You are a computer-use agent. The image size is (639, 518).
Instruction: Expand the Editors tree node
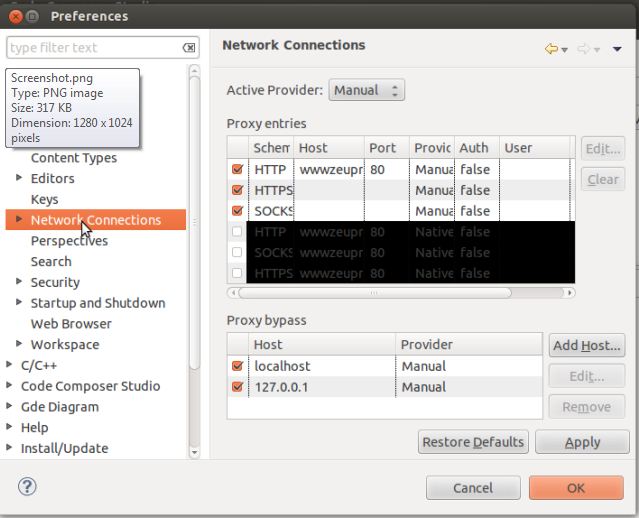pyautogui.click(x=20, y=178)
